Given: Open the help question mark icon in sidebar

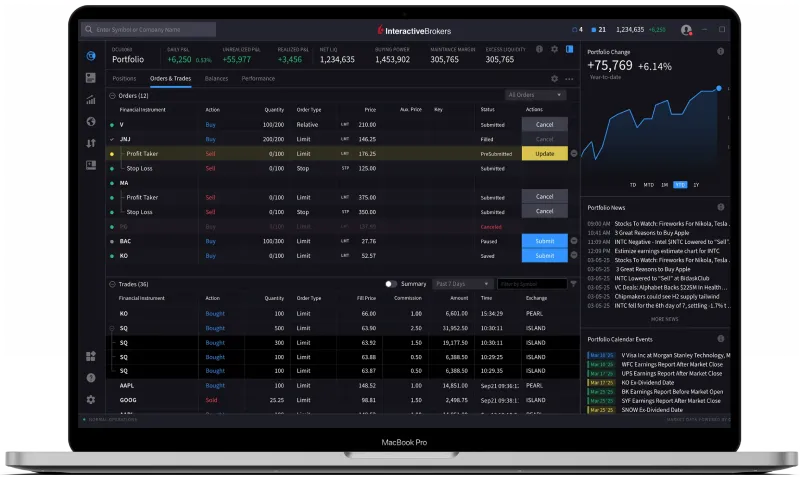Looking at the screenshot, I should pyautogui.click(x=91, y=378).
